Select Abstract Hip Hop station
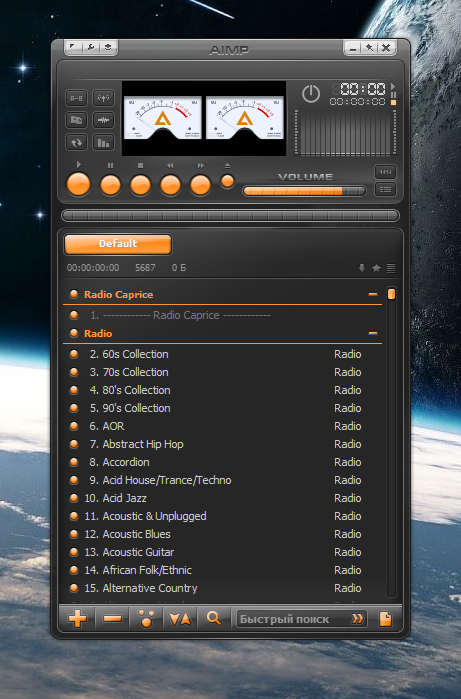461x699 pixels. [x=223, y=444]
